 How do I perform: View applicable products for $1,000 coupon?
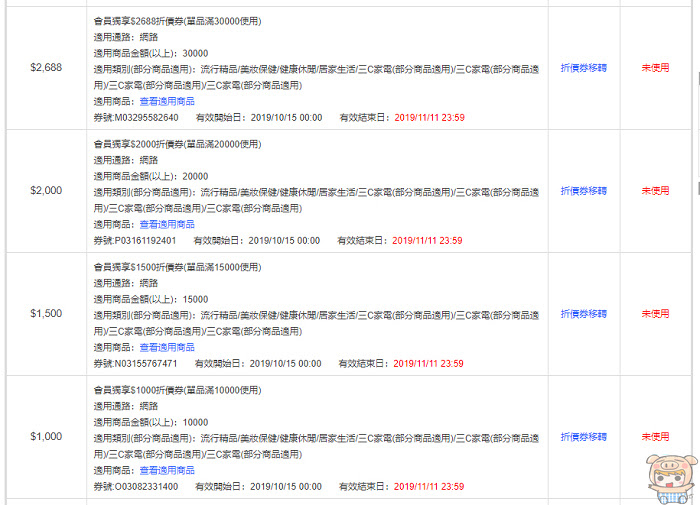click(167, 471)
